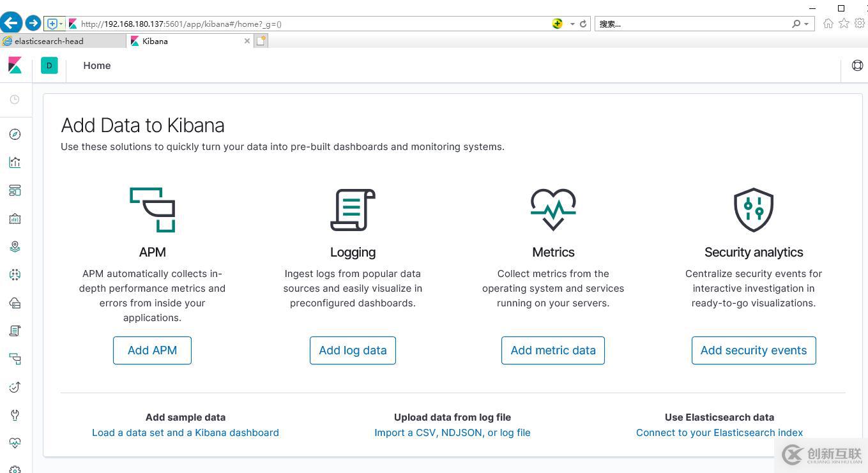Open Import a CSV, NDJSON, or log file

[452, 432]
